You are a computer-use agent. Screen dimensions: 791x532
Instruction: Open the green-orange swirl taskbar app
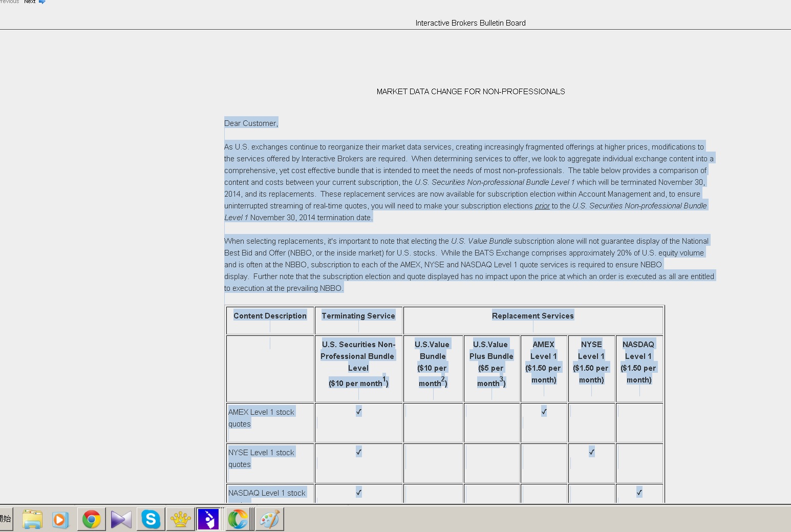coord(238,519)
